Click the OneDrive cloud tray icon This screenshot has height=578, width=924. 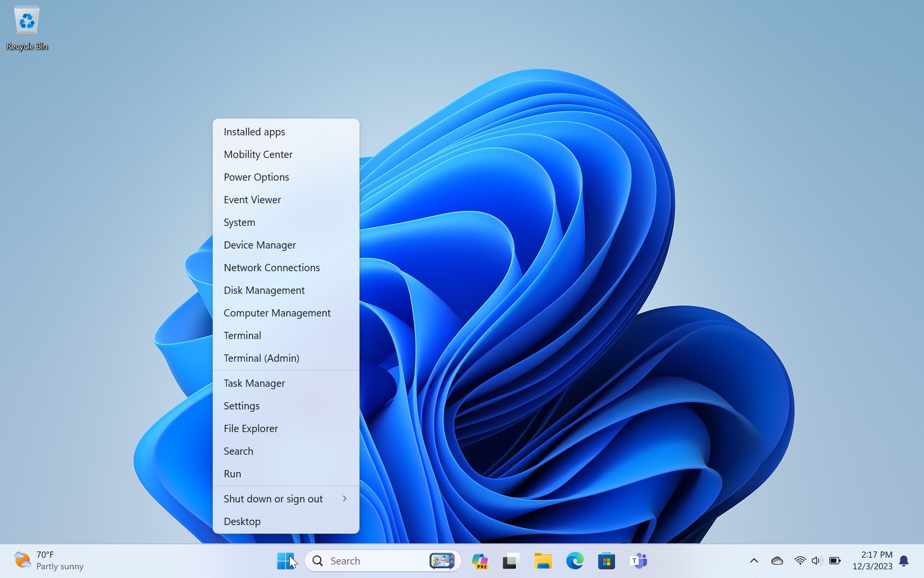[777, 561]
